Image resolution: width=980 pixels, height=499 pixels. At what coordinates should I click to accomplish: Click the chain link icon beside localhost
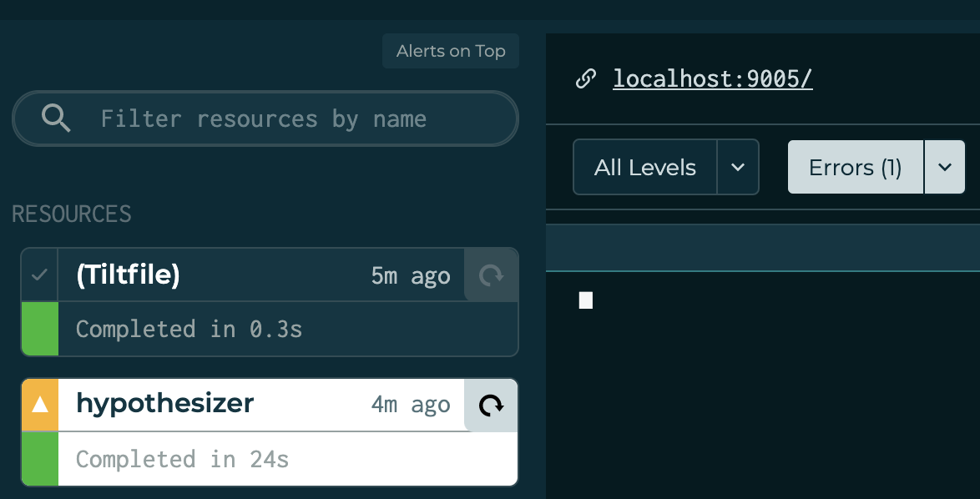pyautogui.click(x=586, y=79)
